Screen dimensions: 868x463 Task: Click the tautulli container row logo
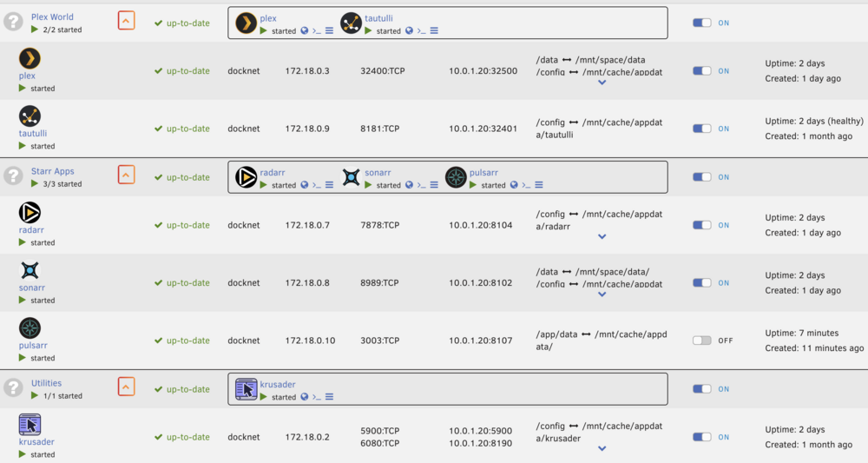(30, 116)
